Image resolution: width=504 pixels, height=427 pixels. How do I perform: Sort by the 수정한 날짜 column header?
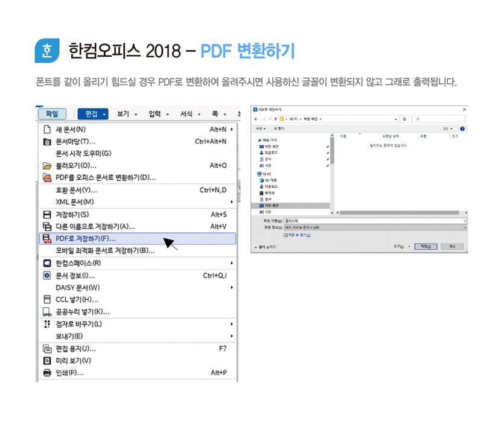click(391, 136)
